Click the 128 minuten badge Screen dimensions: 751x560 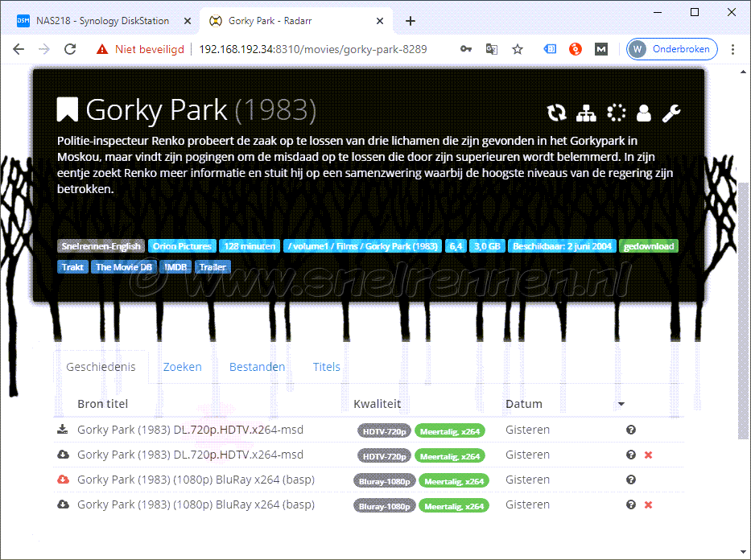250,246
